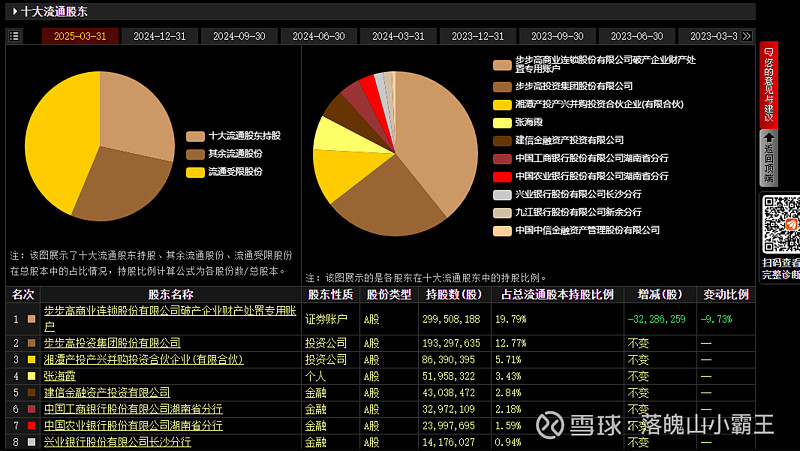Click the left shareholding pie chart
Screen dimensions: 800x451
click(x=100, y=146)
